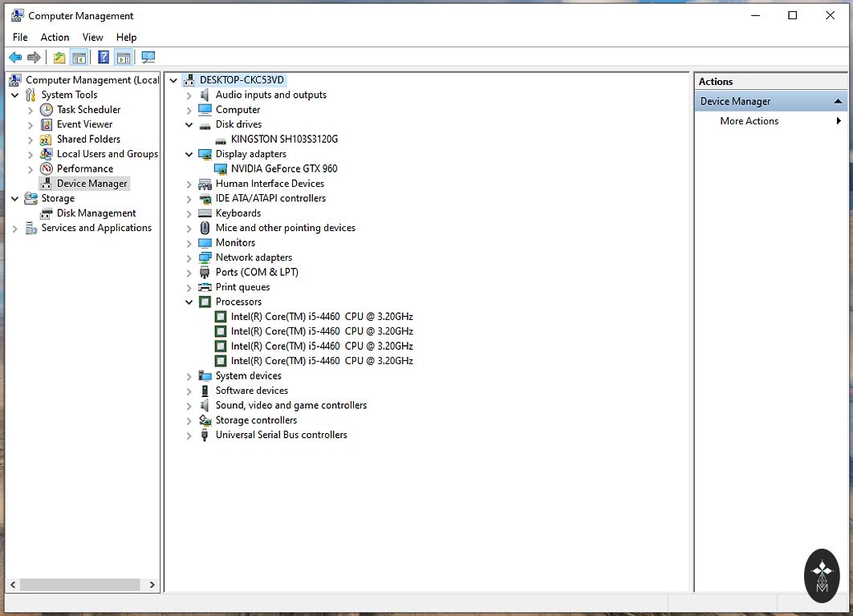The width and height of the screenshot is (853, 616).
Task: Open the Action menu
Action: 55,37
